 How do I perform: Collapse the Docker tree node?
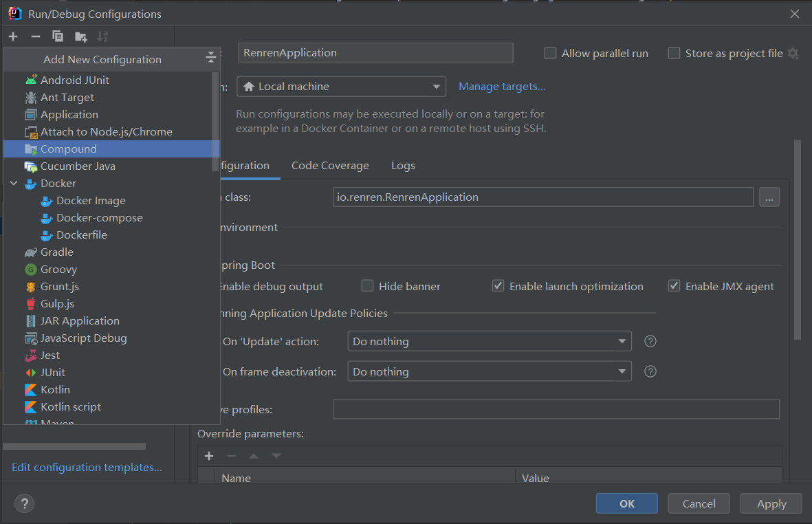tap(14, 184)
